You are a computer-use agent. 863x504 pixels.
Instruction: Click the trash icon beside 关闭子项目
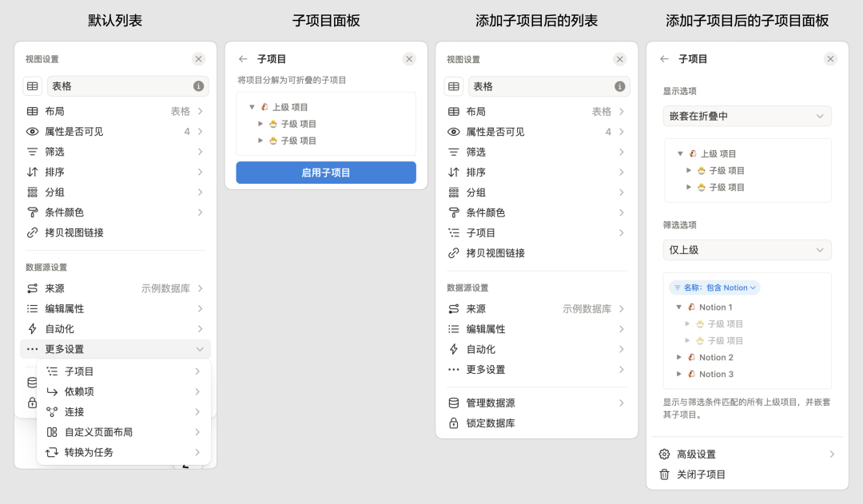(664, 474)
